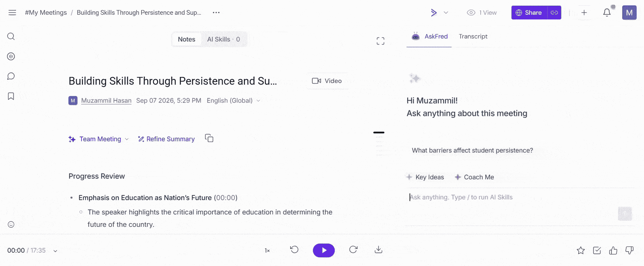
Task: Open the hamburger navigation menu
Action: [x=12, y=13]
